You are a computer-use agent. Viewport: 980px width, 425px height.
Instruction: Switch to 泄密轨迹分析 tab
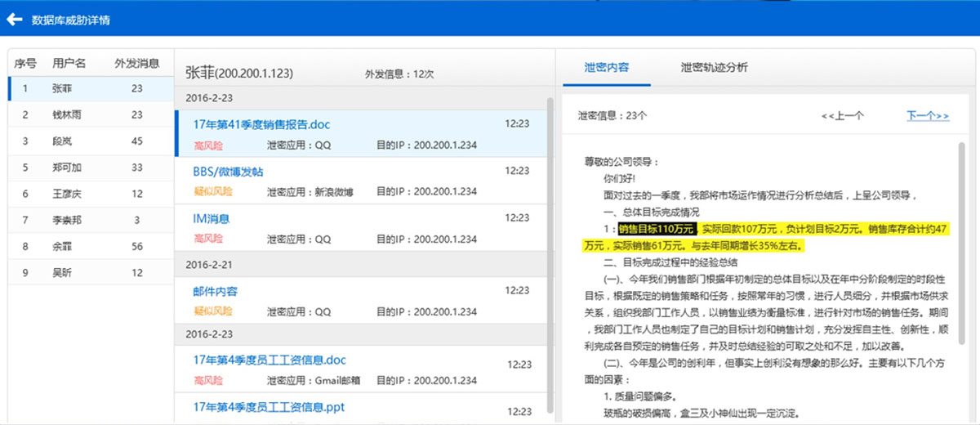point(714,68)
